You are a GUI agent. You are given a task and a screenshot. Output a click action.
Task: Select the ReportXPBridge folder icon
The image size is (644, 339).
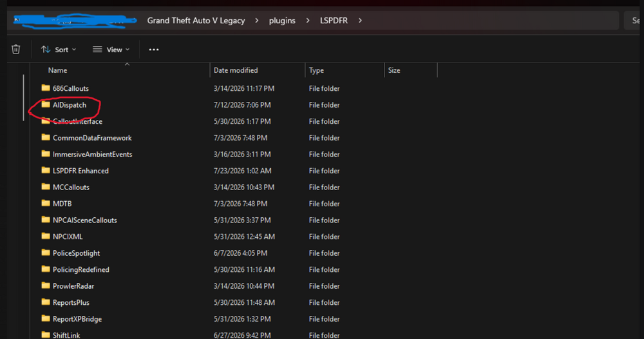tap(46, 318)
